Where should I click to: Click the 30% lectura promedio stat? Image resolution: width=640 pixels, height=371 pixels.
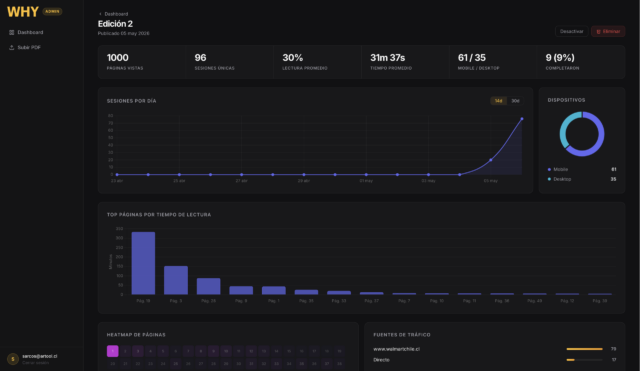(317, 62)
